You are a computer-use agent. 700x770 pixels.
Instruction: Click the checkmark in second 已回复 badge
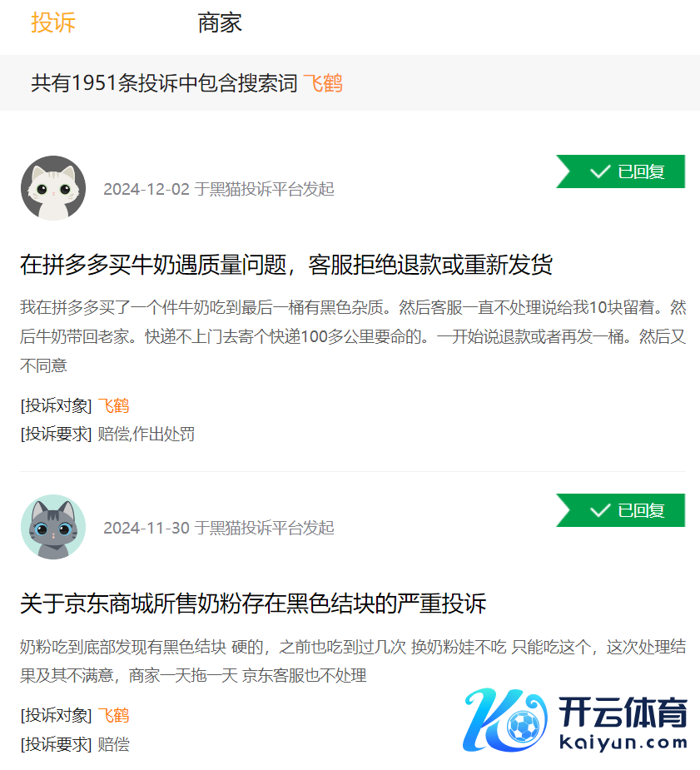point(600,510)
